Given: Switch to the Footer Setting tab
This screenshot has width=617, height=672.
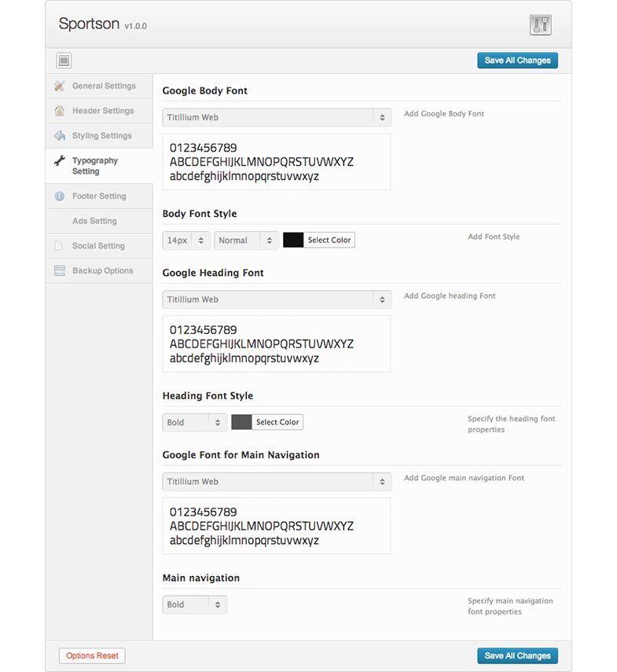Looking at the screenshot, I should 99,196.
